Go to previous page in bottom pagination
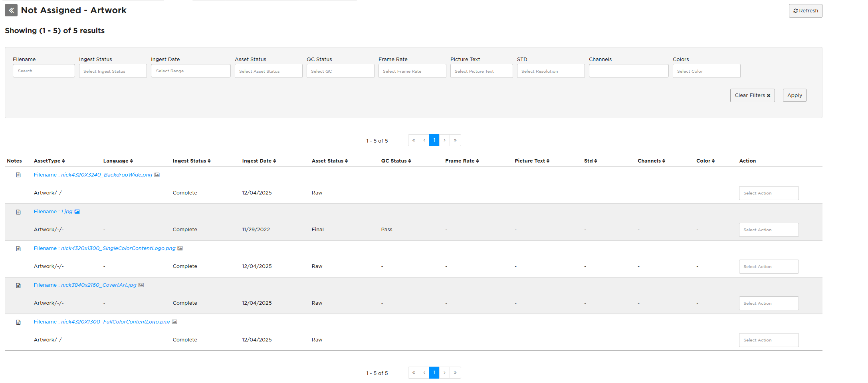 [x=424, y=373]
